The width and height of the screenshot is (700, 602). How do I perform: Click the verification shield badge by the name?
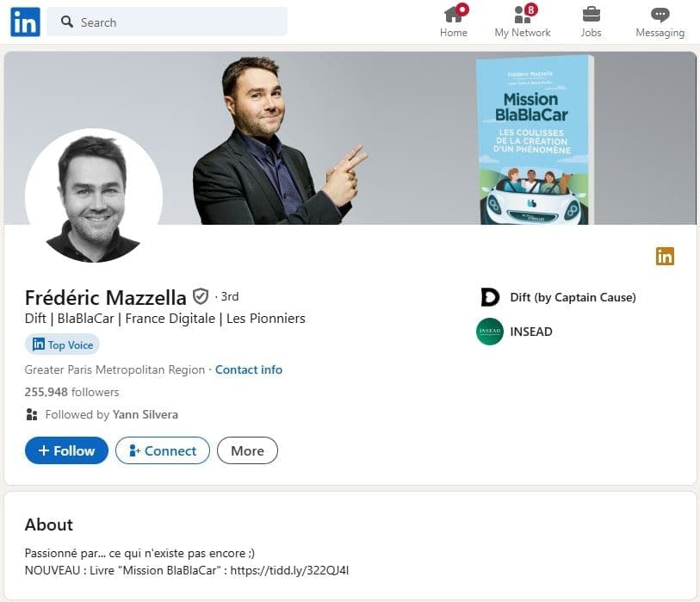(201, 296)
